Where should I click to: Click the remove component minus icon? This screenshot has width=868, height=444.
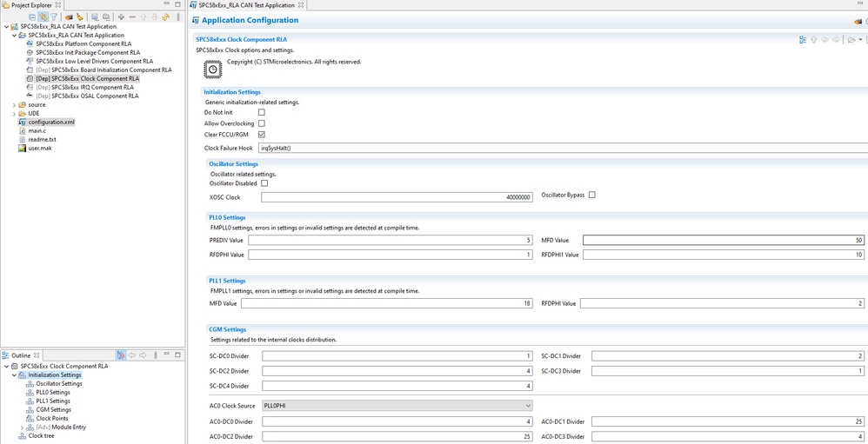132,17
